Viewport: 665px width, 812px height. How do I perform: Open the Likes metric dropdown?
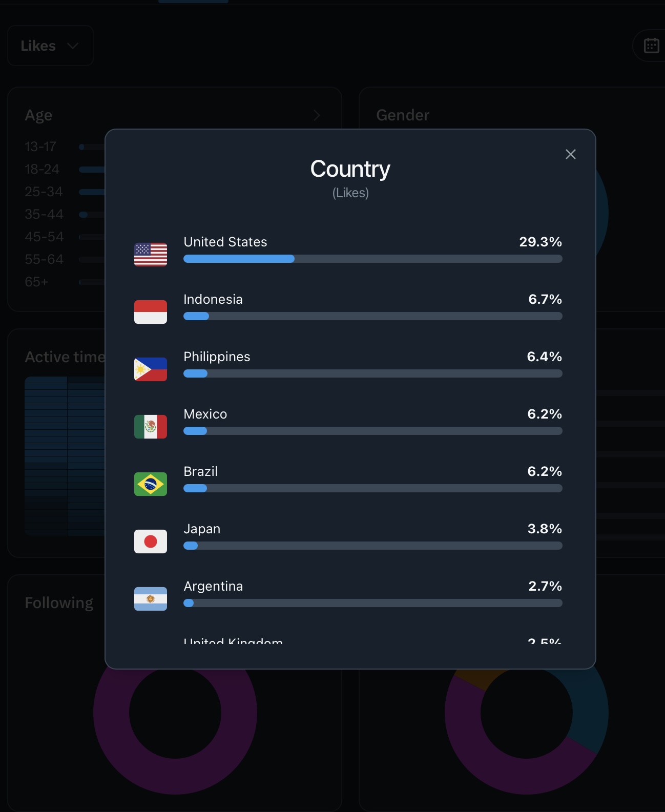(50, 46)
